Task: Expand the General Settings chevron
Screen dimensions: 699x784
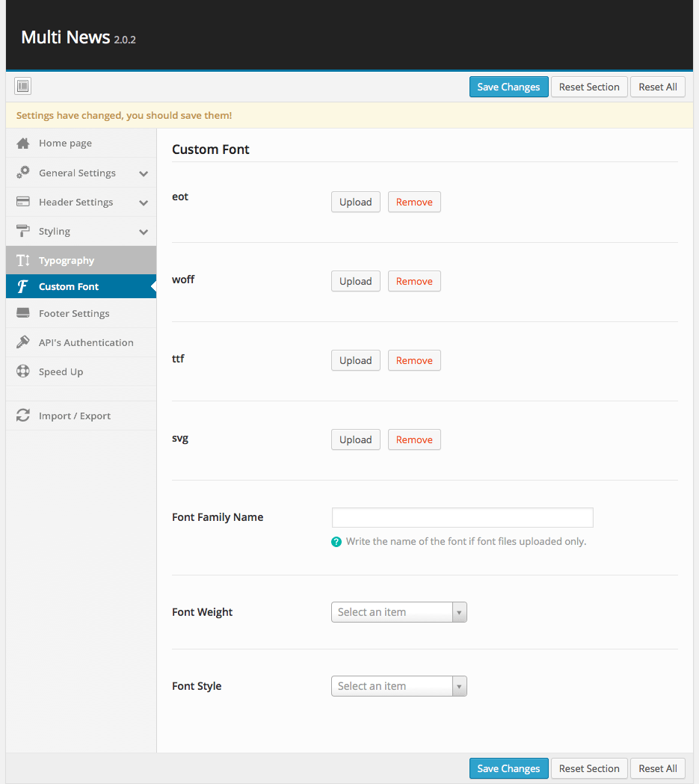Action: (x=144, y=173)
